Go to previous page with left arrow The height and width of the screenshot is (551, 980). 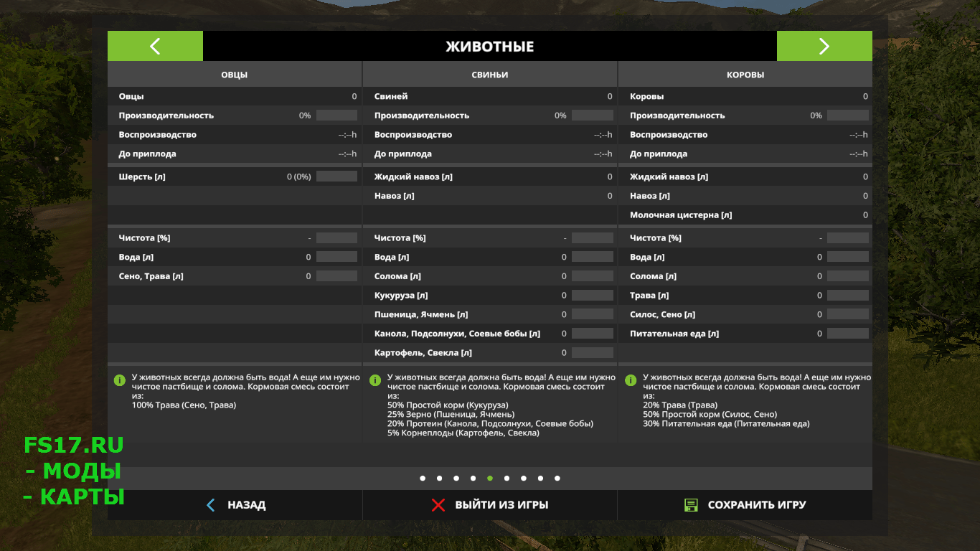pyautogui.click(x=155, y=46)
